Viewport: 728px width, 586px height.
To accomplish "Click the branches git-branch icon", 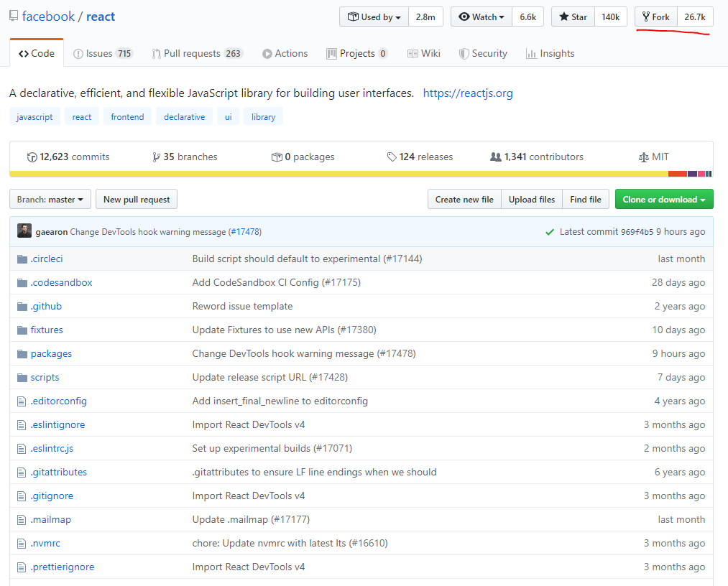I will [157, 157].
